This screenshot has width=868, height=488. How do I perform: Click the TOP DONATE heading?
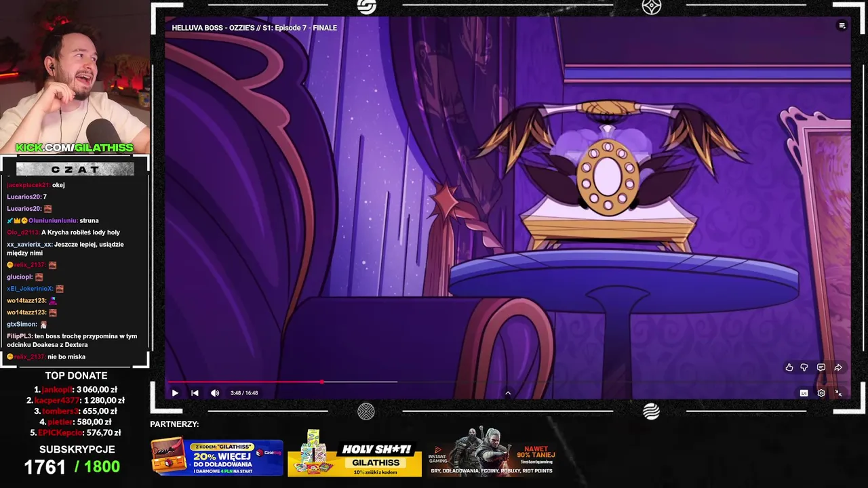pyautogui.click(x=76, y=375)
